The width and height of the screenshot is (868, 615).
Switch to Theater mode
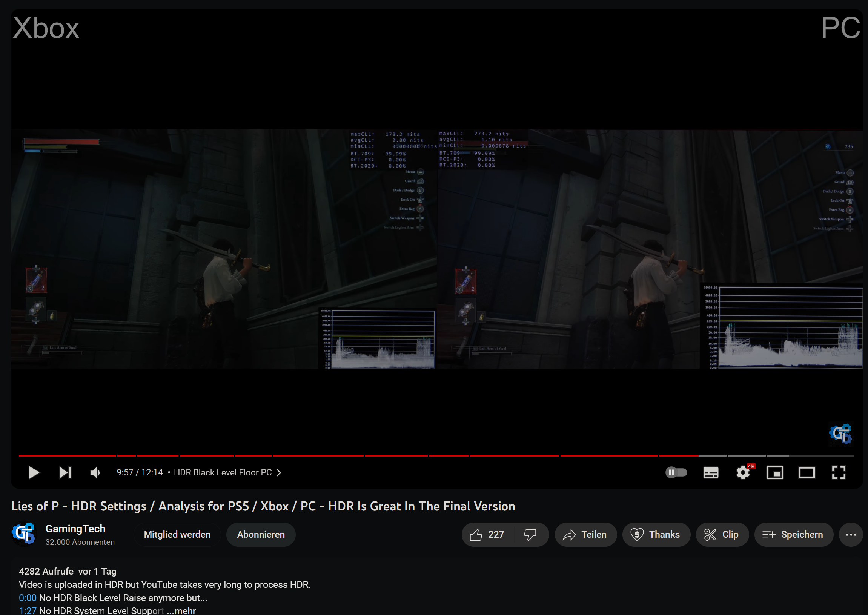(807, 472)
